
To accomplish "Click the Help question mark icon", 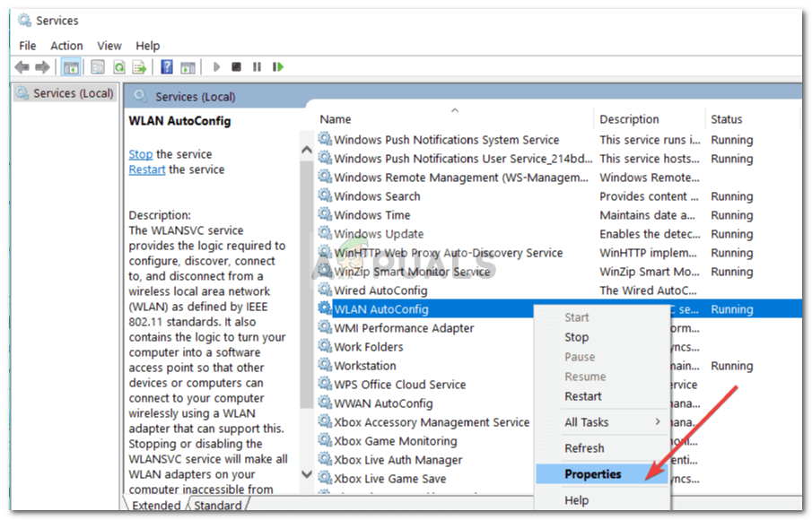I will (166, 65).
